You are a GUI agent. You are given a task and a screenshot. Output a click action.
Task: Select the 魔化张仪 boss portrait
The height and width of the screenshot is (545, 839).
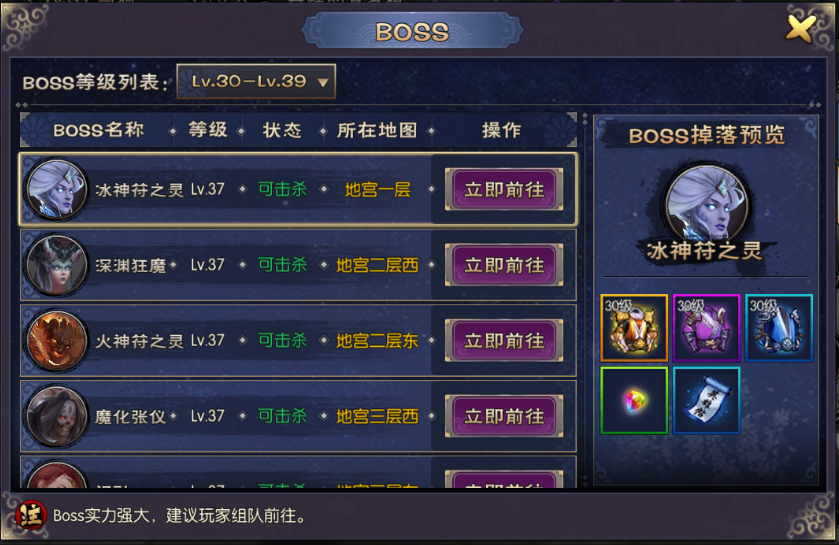pos(57,416)
